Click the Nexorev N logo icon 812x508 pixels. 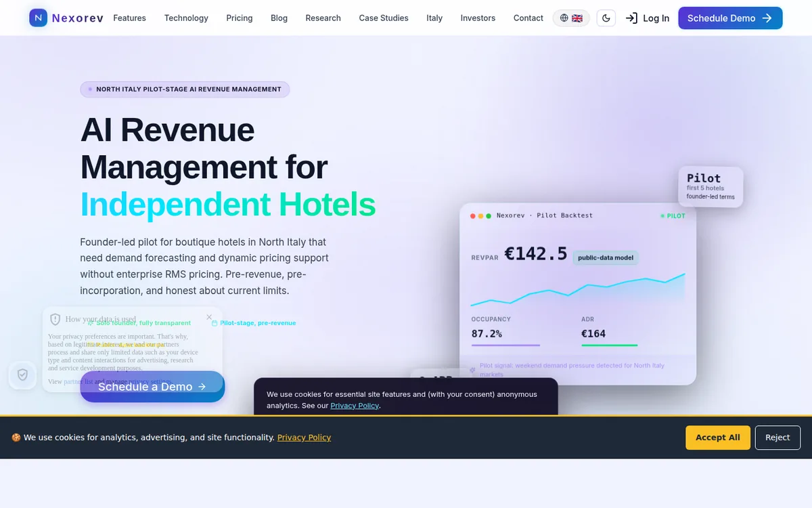click(39, 18)
